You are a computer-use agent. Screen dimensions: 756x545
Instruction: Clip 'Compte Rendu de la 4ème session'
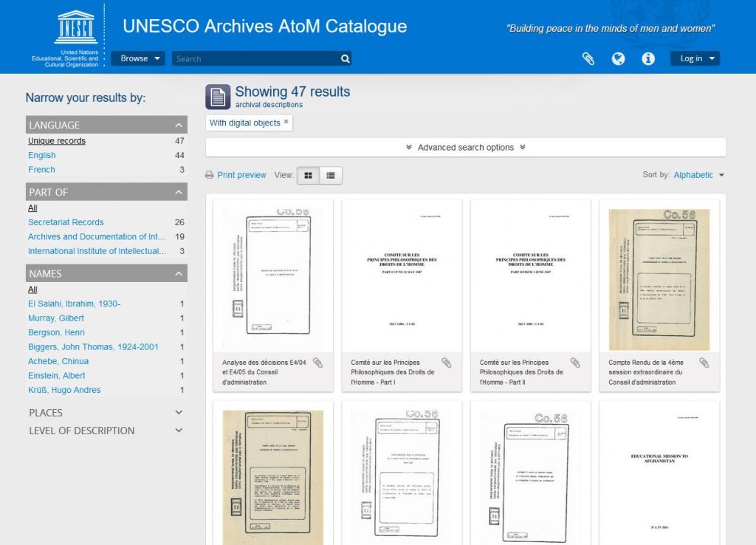tap(704, 363)
